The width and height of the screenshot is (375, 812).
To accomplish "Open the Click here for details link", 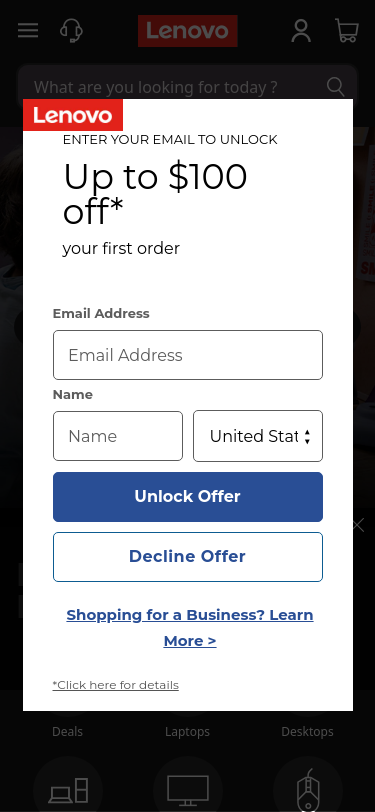I will (x=116, y=685).
